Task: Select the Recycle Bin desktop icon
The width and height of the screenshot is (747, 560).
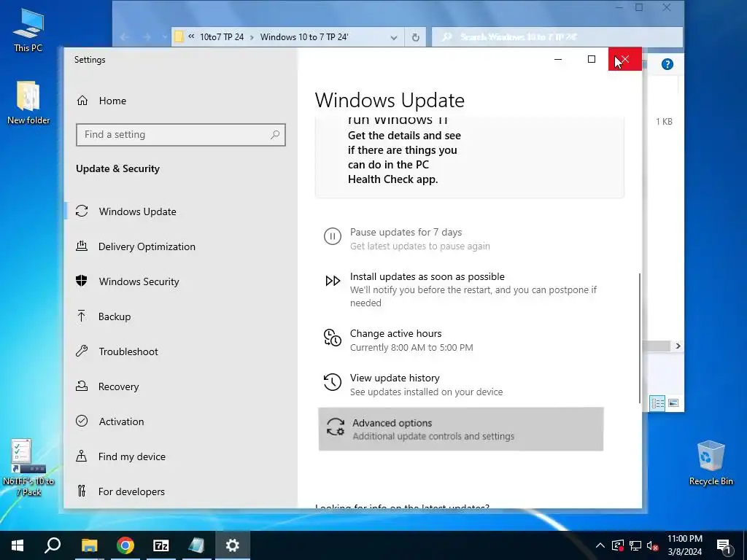Action: coord(711,463)
